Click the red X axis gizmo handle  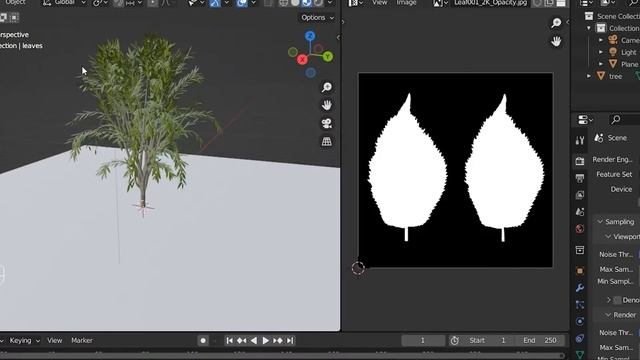(302, 60)
